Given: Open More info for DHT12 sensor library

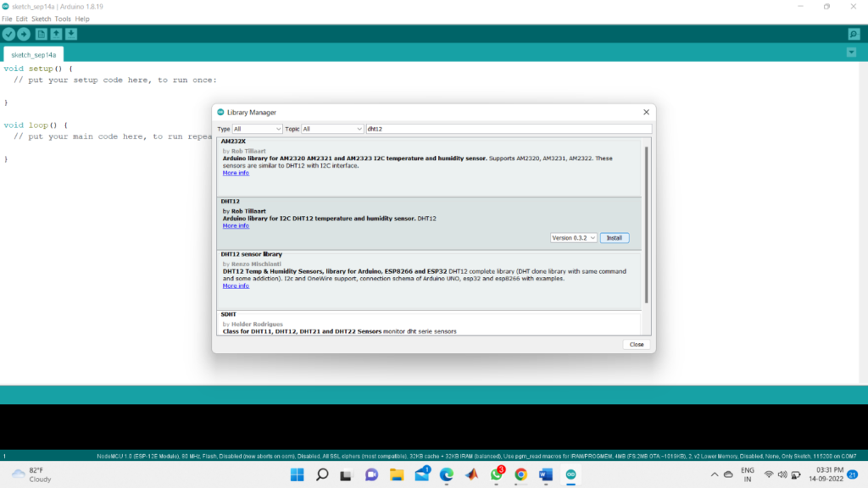Looking at the screenshot, I should tap(236, 286).
